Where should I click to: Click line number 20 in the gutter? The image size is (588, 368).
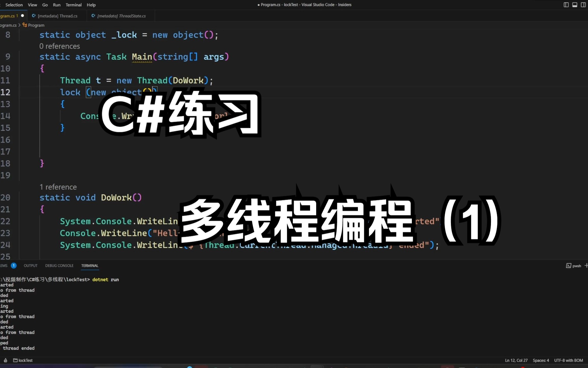[x=5, y=197]
